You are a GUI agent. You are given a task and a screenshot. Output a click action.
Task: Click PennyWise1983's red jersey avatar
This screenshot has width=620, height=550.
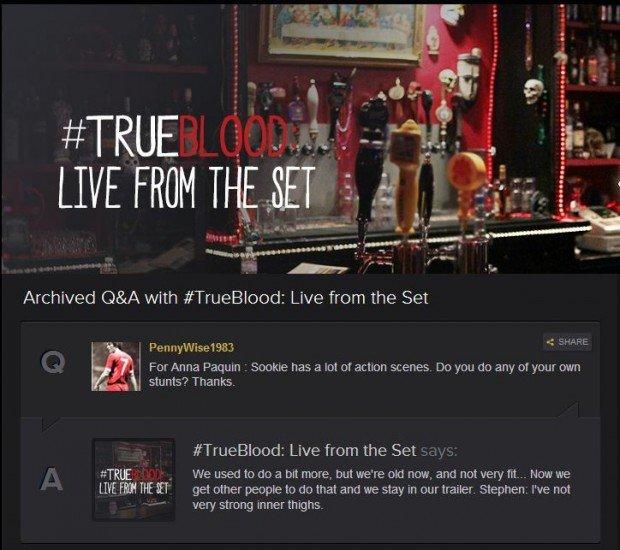[116, 367]
